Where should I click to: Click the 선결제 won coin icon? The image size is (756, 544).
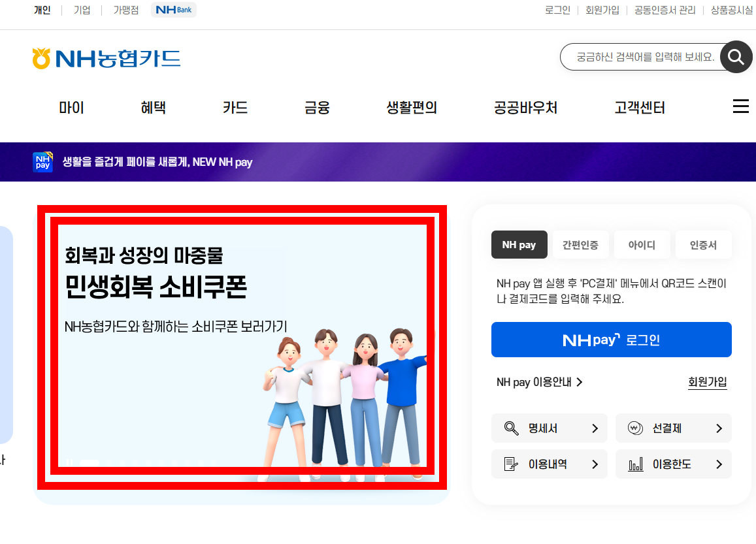635,428
